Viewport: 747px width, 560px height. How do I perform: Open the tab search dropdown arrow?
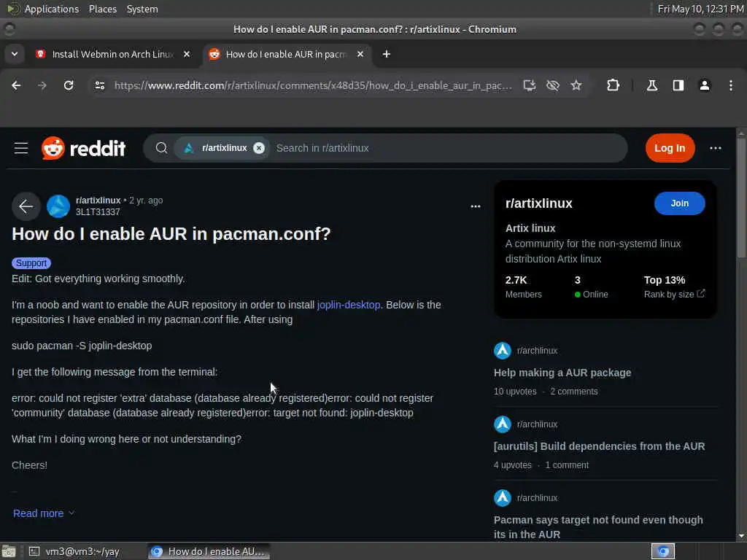pos(15,54)
